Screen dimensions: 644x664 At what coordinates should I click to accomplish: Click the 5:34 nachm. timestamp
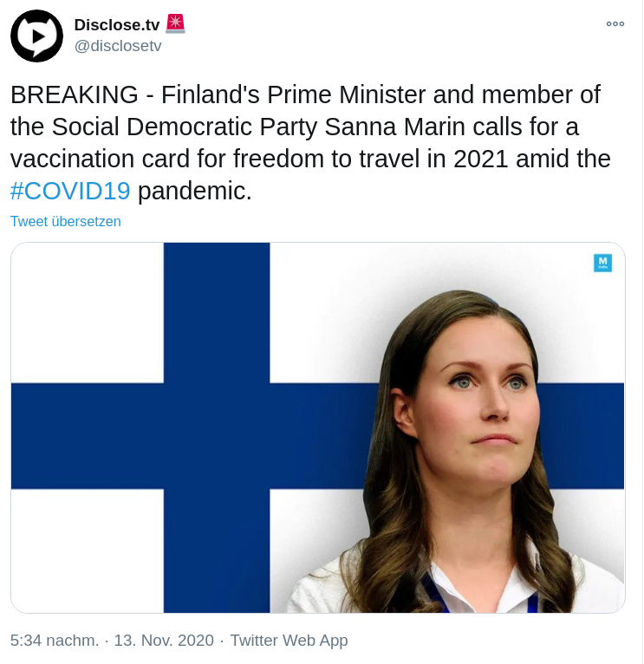point(55,641)
